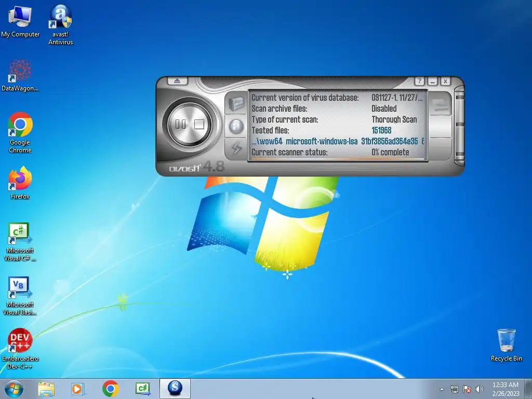Select the Google Chrome desktop shortcut
The height and width of the screenshot is (399, 532).
tap(20, 133)
